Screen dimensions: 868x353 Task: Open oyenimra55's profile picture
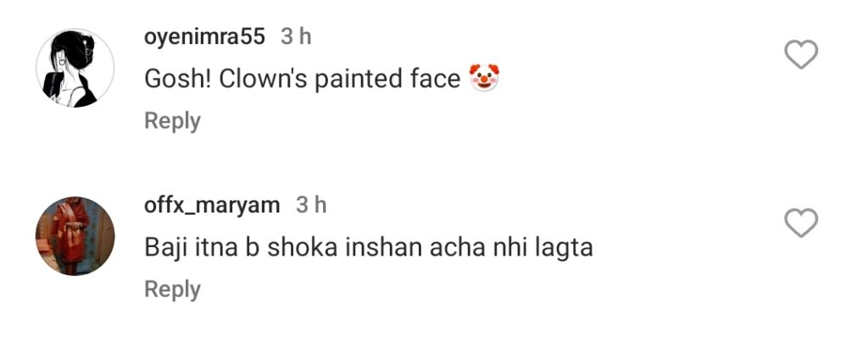pos(75,69)
